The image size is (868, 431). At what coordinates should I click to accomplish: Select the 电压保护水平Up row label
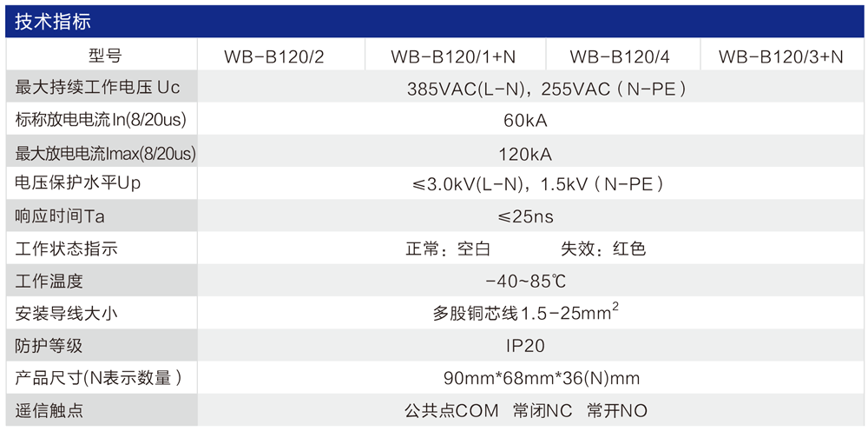(78, 184)
